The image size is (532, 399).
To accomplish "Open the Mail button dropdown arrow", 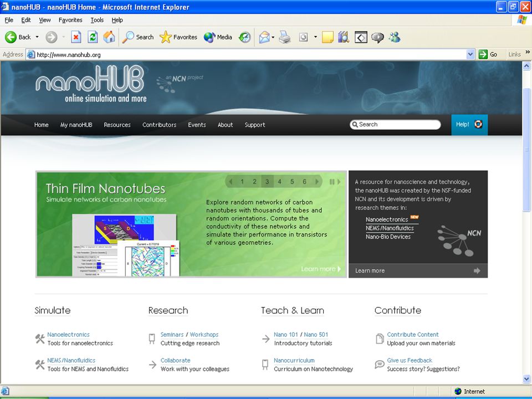I will [x=273, y=37].
